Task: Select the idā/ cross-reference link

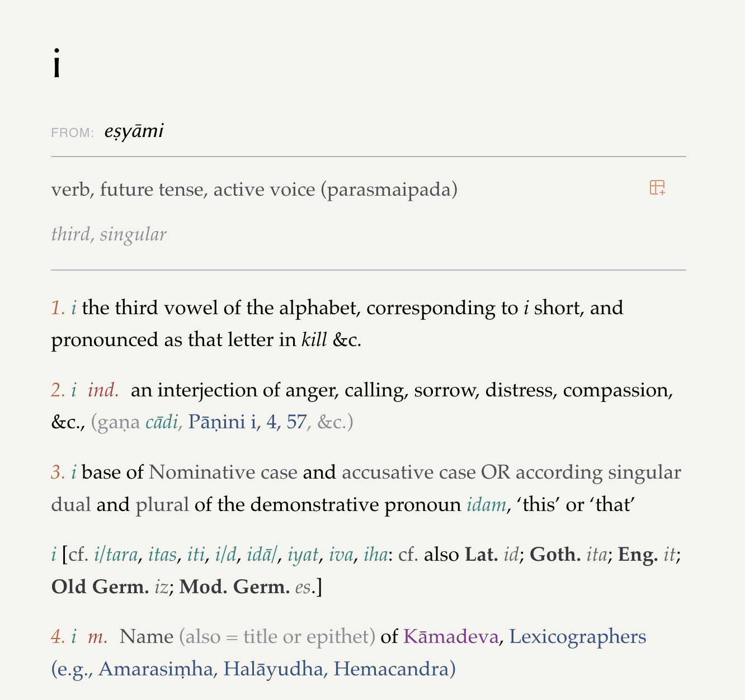Action: [x=262, y=555]
